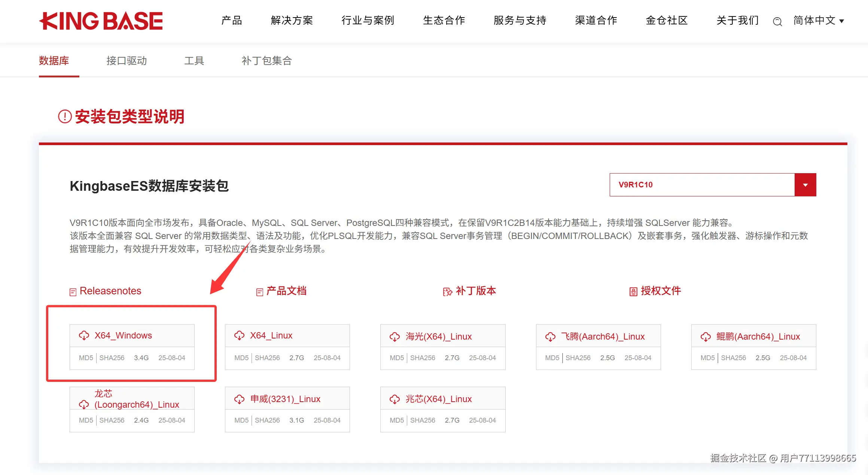View MD5 checksum for X64_Windows package
Viewport: 868px width, 475px height.
click(x=86, y=358)
